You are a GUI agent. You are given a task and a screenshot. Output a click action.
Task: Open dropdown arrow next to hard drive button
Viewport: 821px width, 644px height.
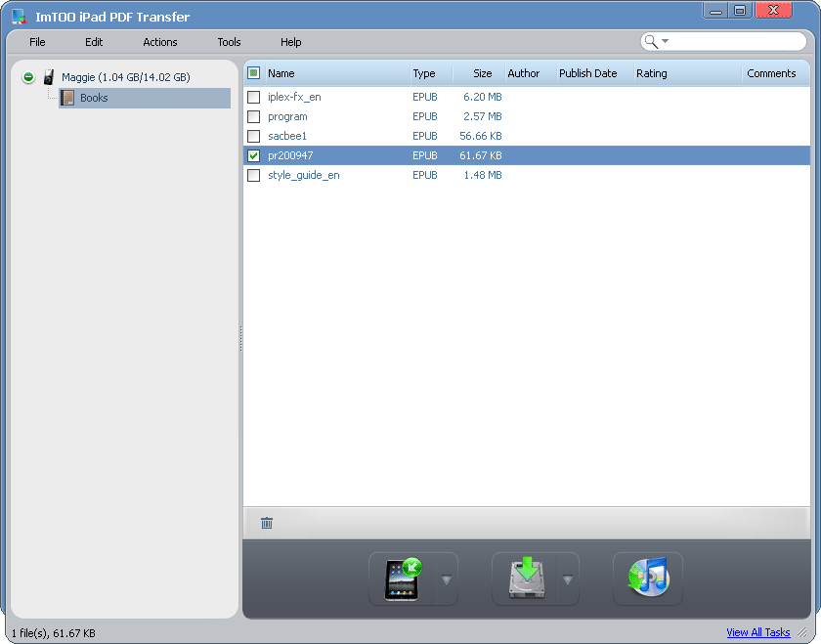(x=568, y=580)
